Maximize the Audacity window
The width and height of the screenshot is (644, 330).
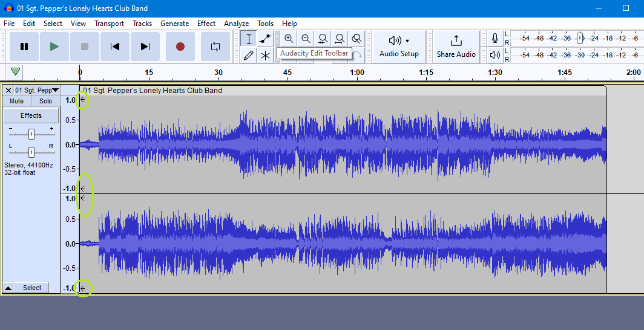[626, 8]
